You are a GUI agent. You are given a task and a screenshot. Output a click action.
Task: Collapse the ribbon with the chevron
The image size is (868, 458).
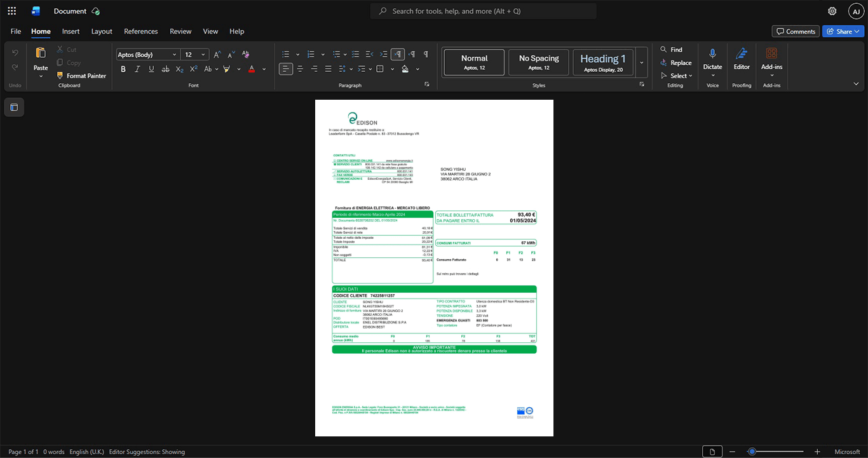[856, 83]
